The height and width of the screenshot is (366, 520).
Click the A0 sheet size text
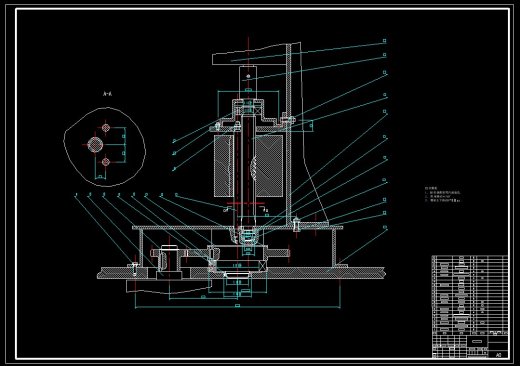498,355
